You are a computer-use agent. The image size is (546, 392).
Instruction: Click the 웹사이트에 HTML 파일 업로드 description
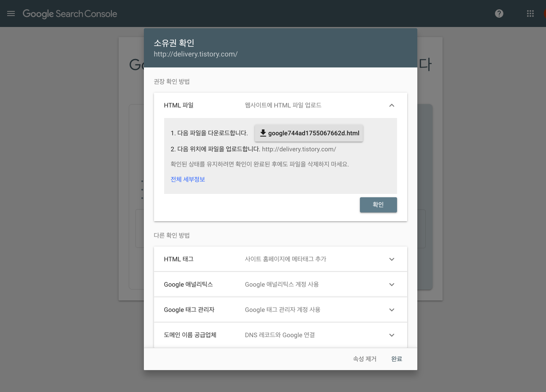pos(283,105)
